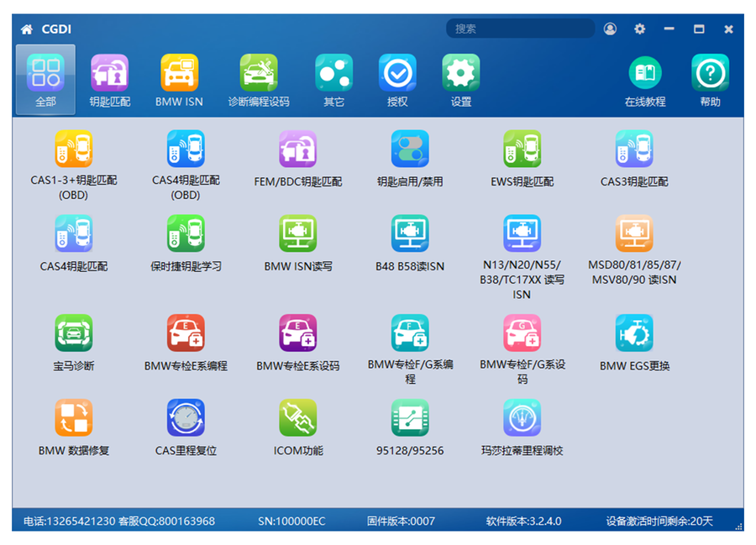756x545 pixels.
Task: Open the 授权 authorization tab
Action: 397,80
